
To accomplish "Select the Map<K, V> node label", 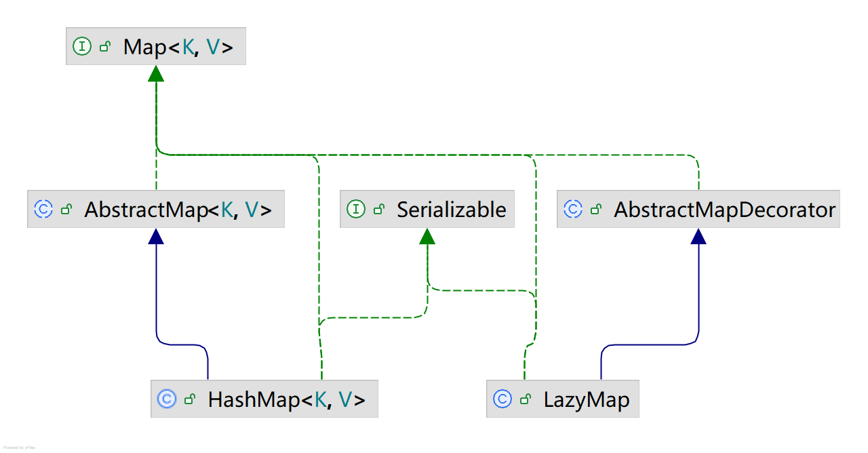I will click(178, 47).
